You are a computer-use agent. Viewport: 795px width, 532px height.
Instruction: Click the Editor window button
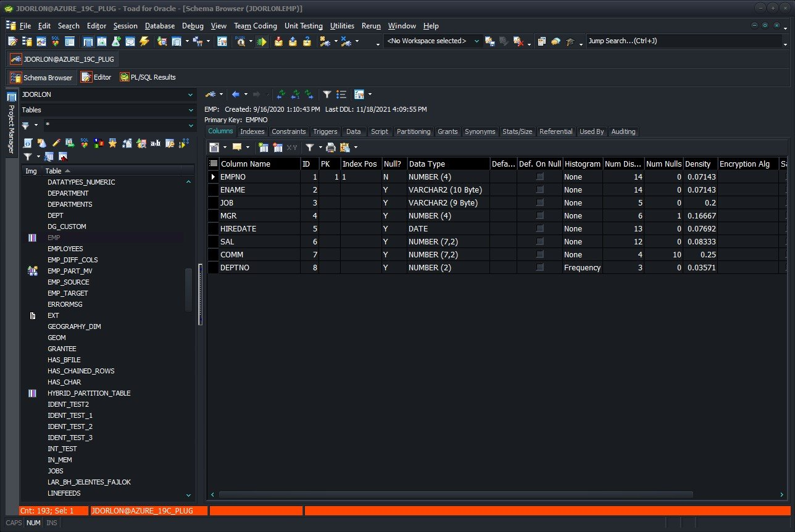pos(96,77)
